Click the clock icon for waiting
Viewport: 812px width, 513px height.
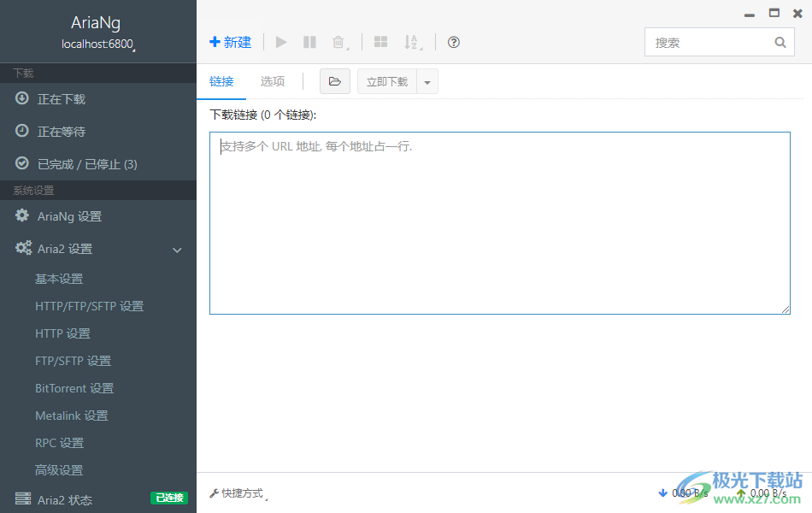pyautogui.click(x=21, y=131)
